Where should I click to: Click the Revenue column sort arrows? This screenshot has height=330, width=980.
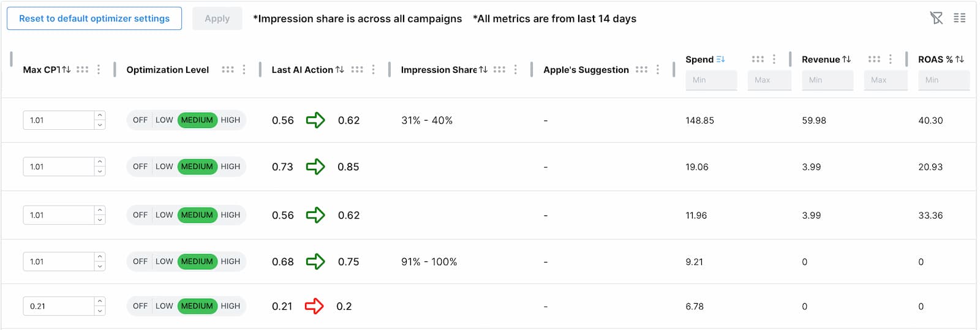[x=846, y=59]
